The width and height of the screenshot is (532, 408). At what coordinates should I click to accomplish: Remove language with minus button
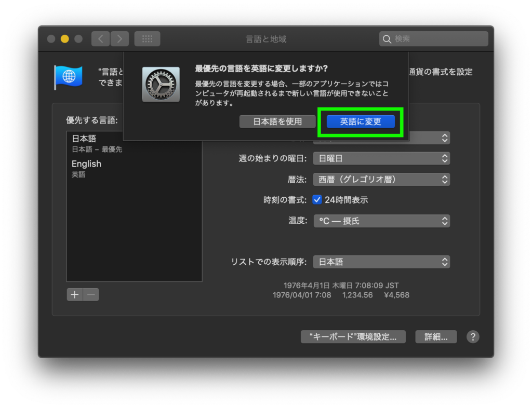[x=91, y=294]
